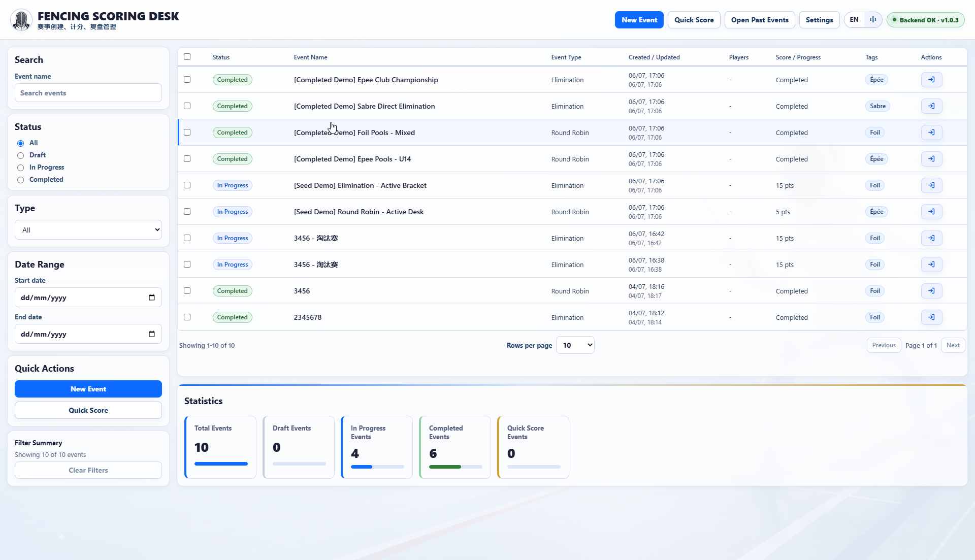Switch language to Chinese with the 中 toggle
975x560 pixels.
click(873, 20)
